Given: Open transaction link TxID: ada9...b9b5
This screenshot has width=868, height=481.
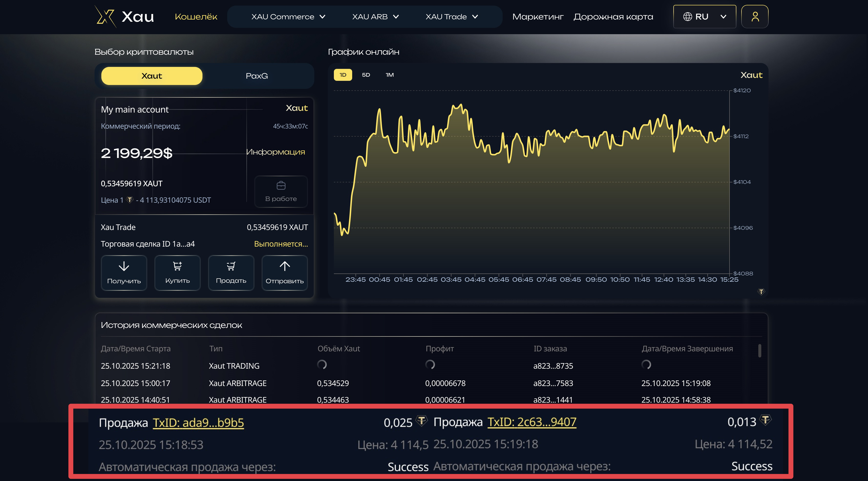Looking at the screenshot, I should pos(198,422).
